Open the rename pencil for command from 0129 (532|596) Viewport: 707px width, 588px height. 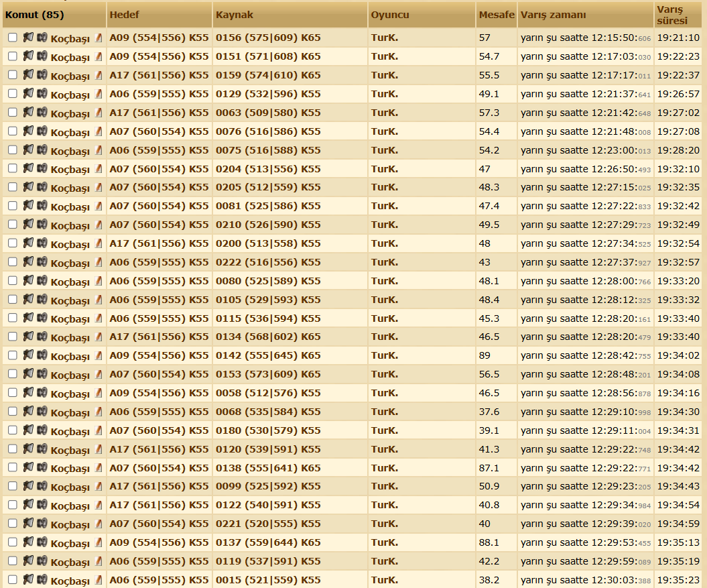click(x=99, y=94)
